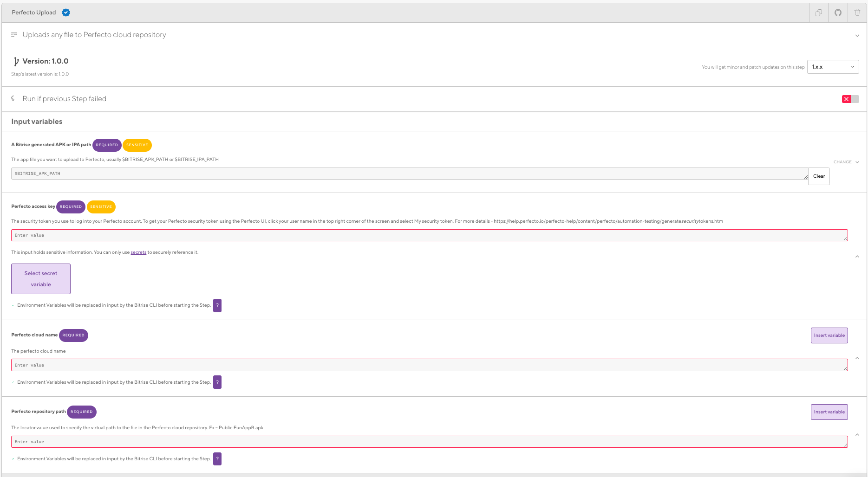The width and height of the screenshot is (868, 477).
Task: Click help icon under Perfecto repository path
Action: [217, 459]
